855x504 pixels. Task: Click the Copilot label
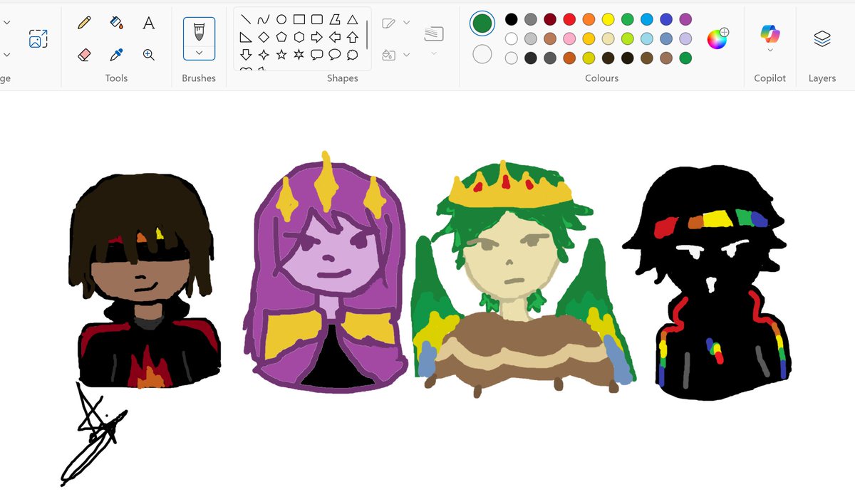pos(770,78)
